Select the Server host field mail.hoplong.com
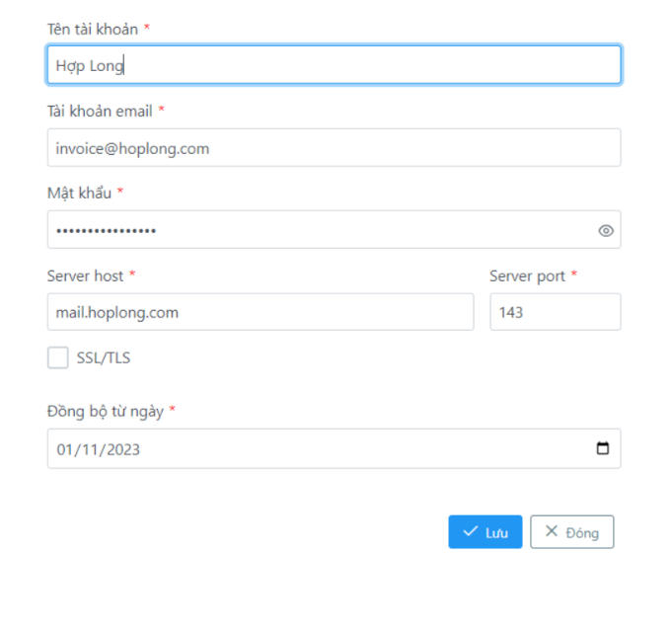The image size is (672, 629). click(261, 312)
